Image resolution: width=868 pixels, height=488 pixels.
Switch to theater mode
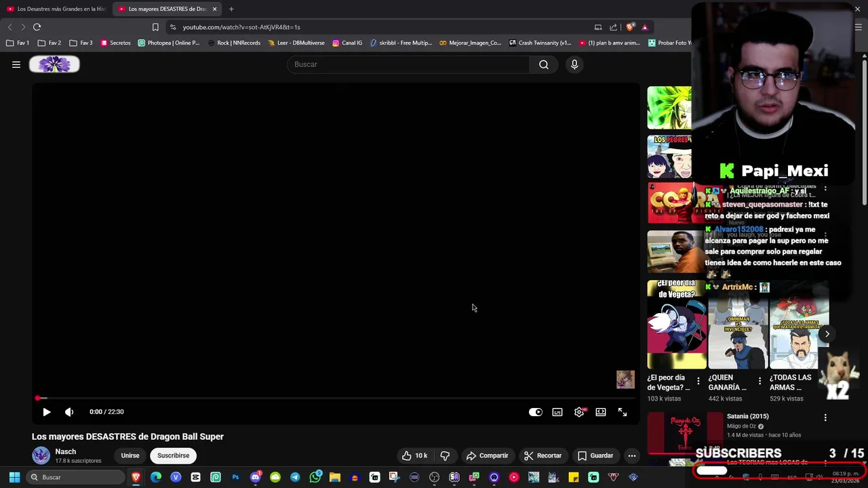(601, 412)
